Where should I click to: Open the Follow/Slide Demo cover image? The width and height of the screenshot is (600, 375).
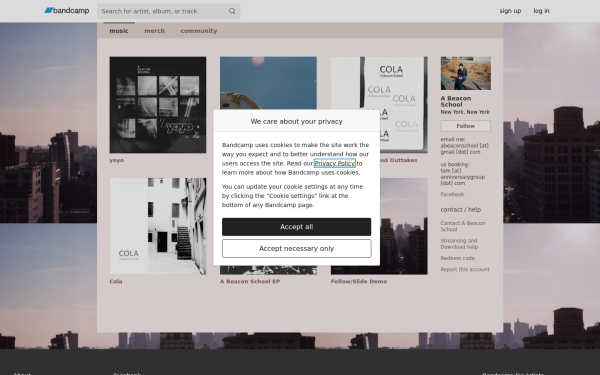pos(404,226)
